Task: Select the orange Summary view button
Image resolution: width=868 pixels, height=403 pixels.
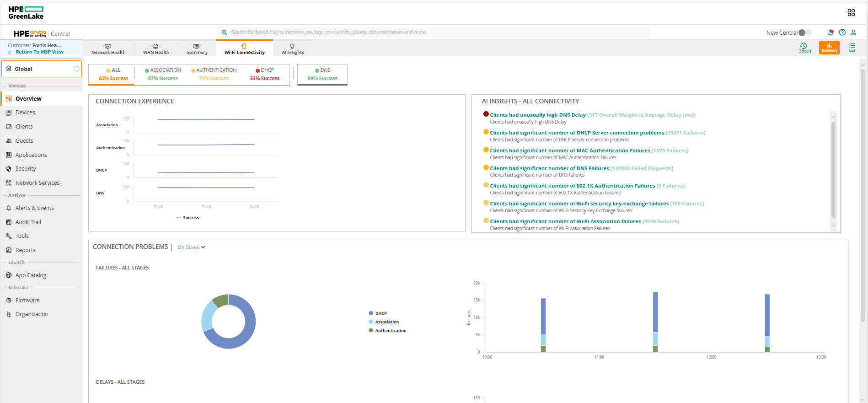Action: 829,48
